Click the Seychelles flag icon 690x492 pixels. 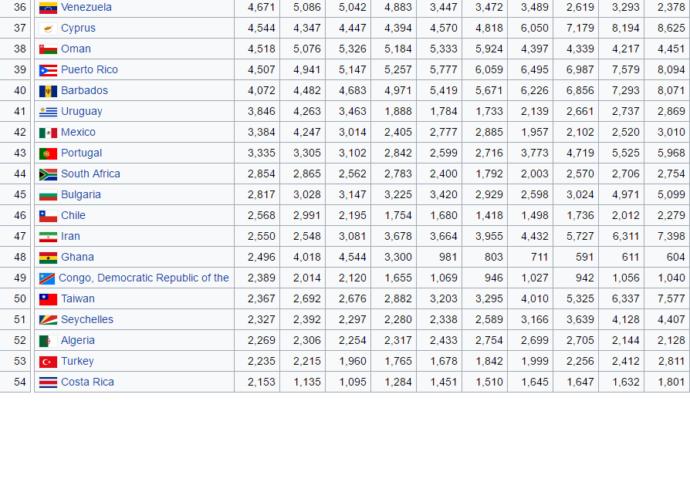pos(48,320)
